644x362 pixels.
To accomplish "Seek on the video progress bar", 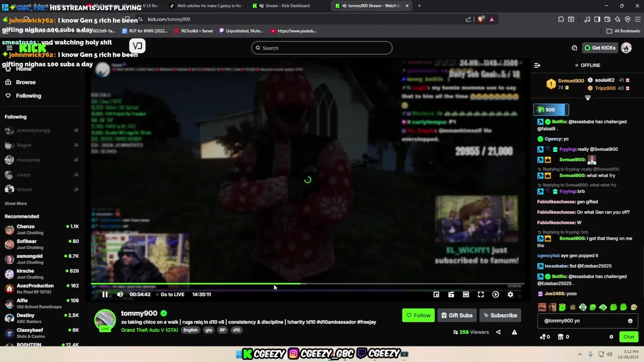I will tap(307, 284).
